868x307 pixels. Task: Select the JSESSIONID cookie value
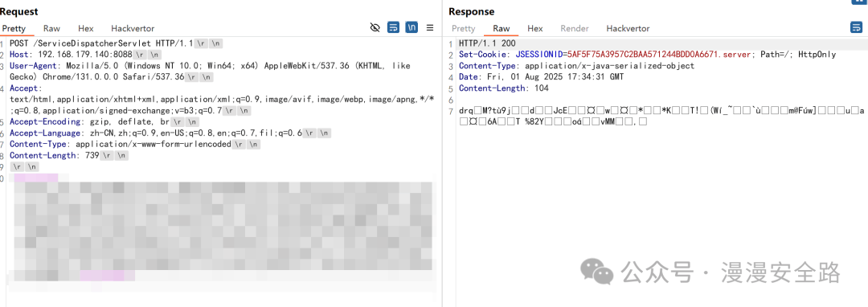(x=660, y=54)
